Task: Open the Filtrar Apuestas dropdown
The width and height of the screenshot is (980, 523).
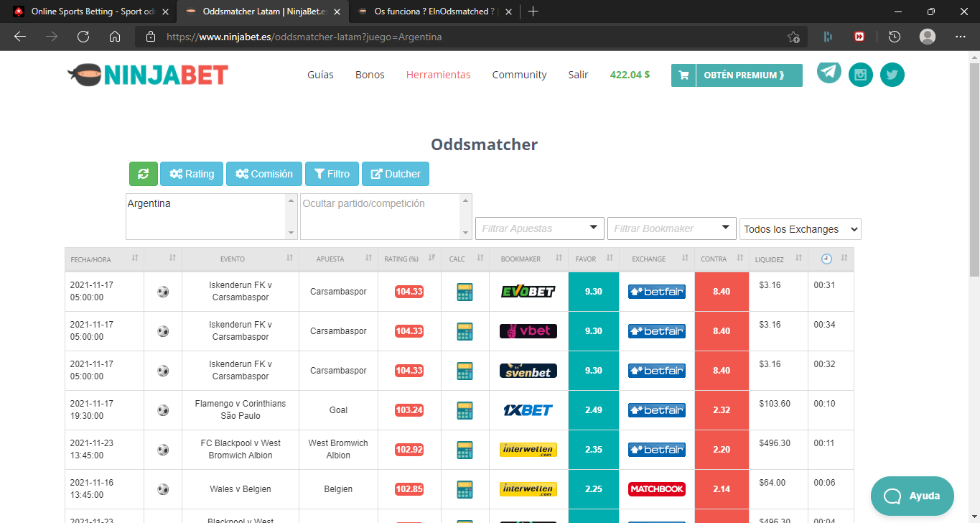Action: click(540, 228)
